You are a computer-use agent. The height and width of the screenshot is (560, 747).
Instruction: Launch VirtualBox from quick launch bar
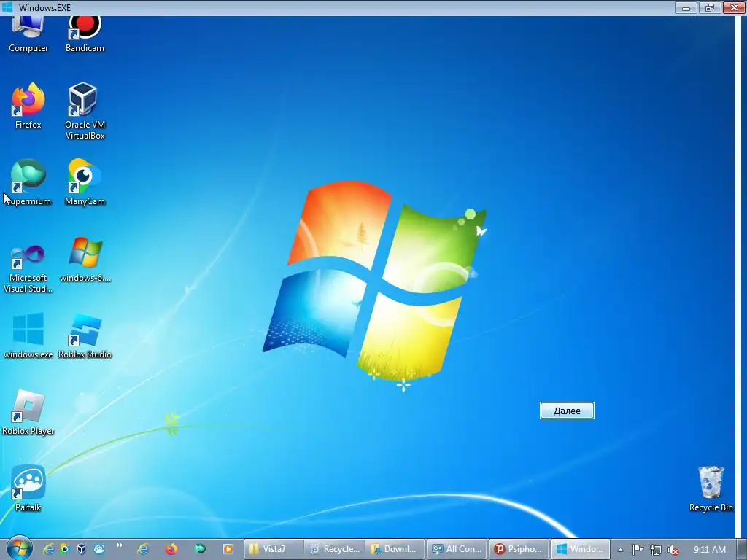coord(82,549)
